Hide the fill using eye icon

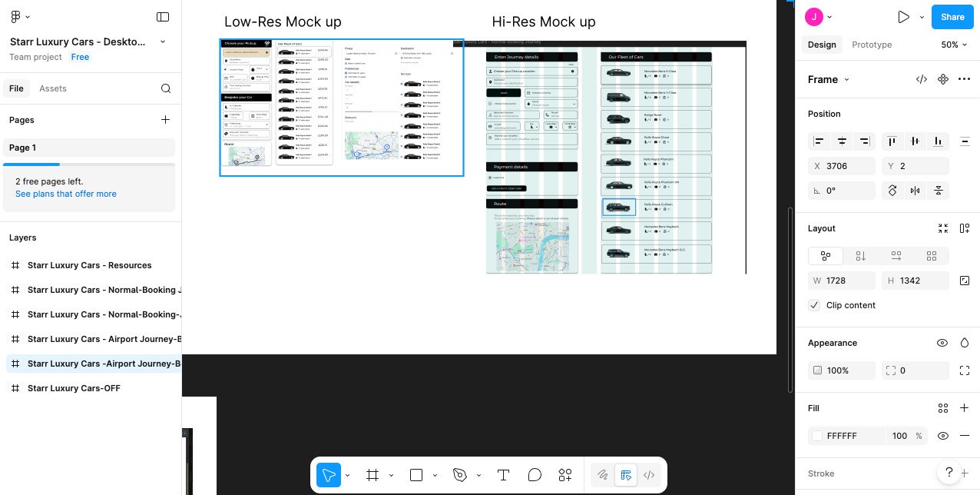942,436
